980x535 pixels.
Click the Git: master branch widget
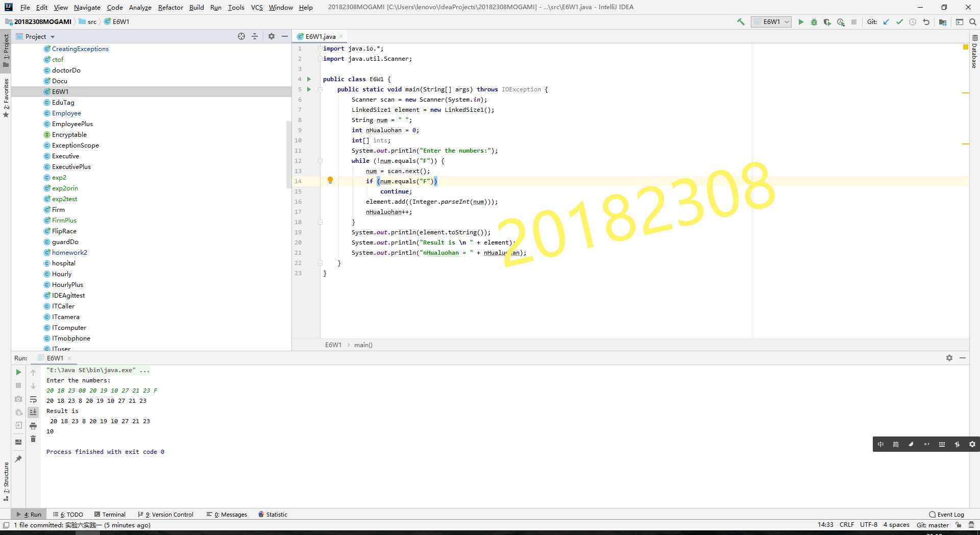pos(933,525)
